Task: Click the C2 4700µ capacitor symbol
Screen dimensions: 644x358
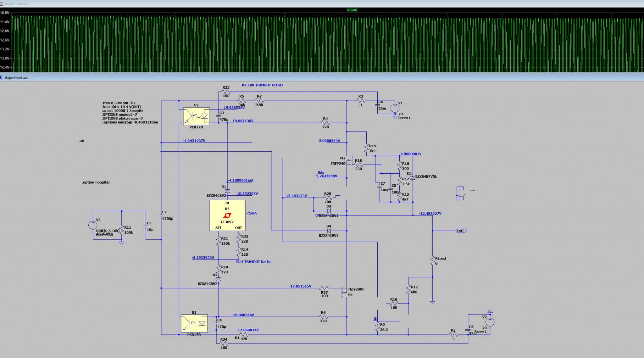Action: pyautogui.click(x=161, y=215)
